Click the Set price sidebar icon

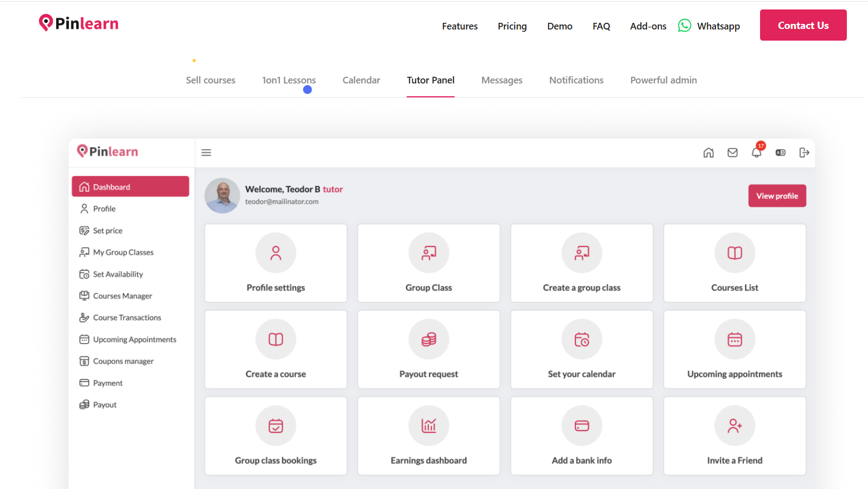click(x=84, y=230)
